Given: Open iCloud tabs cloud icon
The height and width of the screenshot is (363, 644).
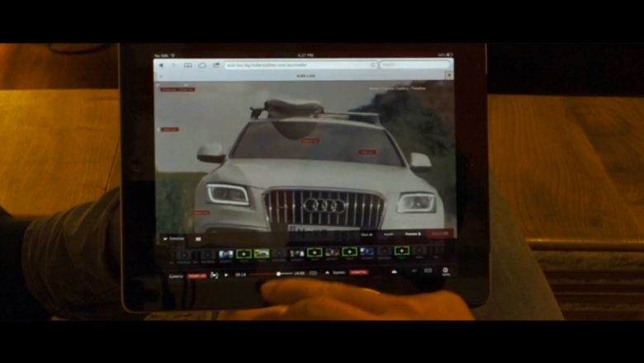Looking at the screenshot, I should (202, 65).
